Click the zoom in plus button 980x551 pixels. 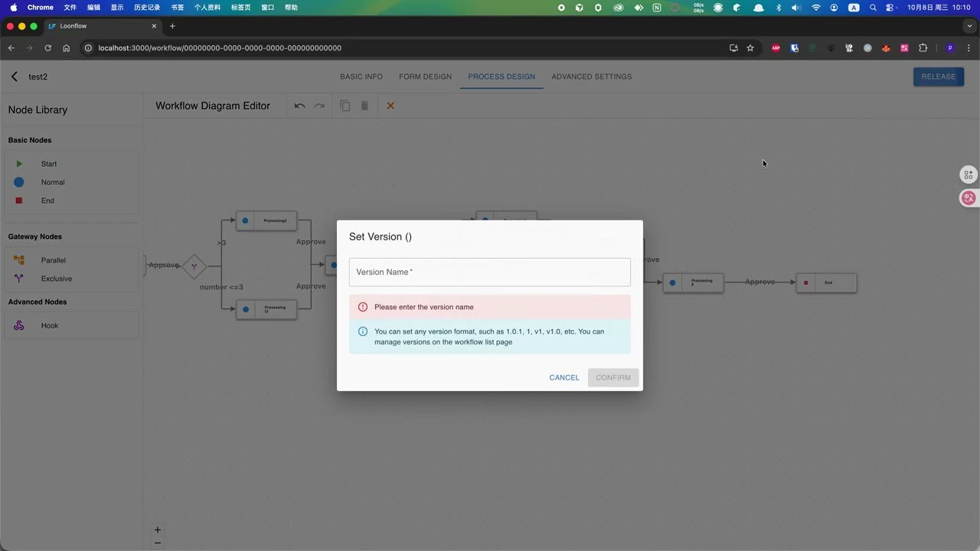tap(158, 530)
